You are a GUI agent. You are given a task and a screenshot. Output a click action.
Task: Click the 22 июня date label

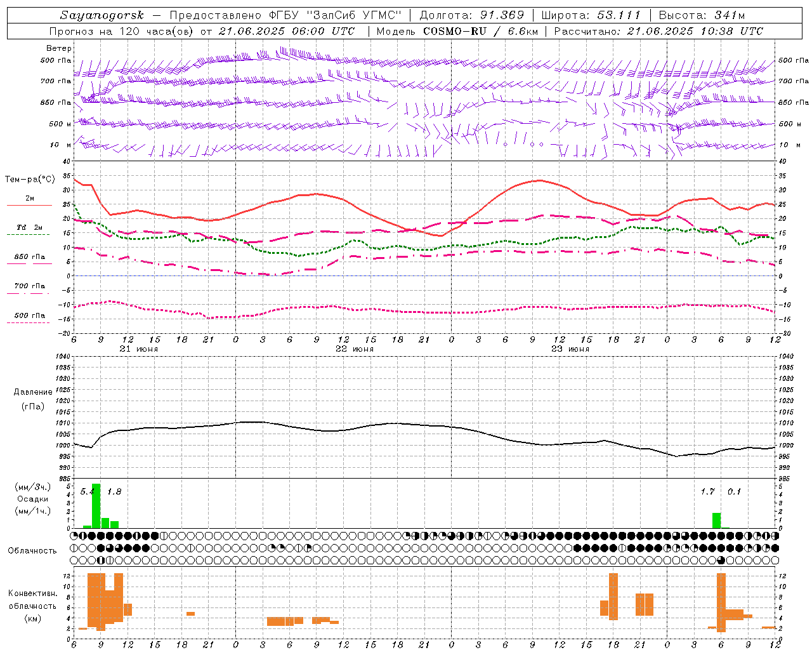[x=354, y=349]
